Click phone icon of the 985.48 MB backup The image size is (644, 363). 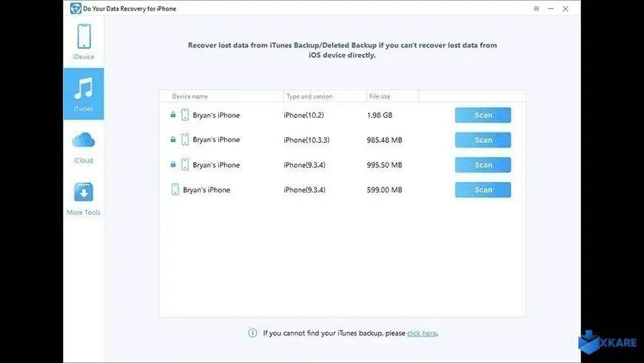tap(185, 139)
